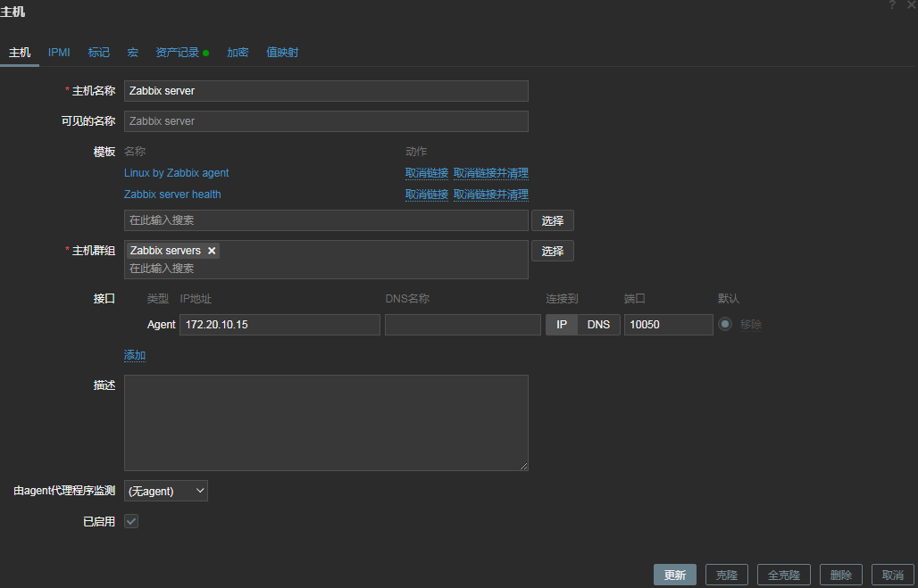Click 取消链接 for Zabbix server health
Image resolution: width=918 pixels, height=588 pixels.
(x=427, y=194)
